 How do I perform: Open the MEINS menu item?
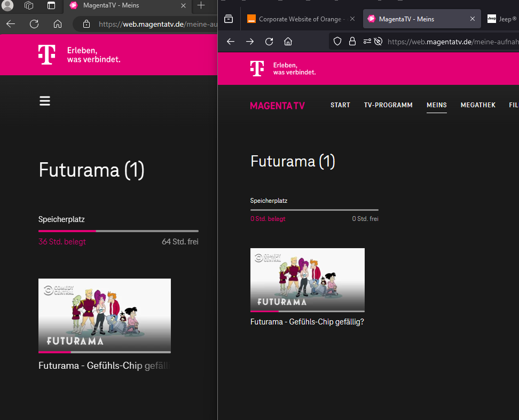pos(437,105)
